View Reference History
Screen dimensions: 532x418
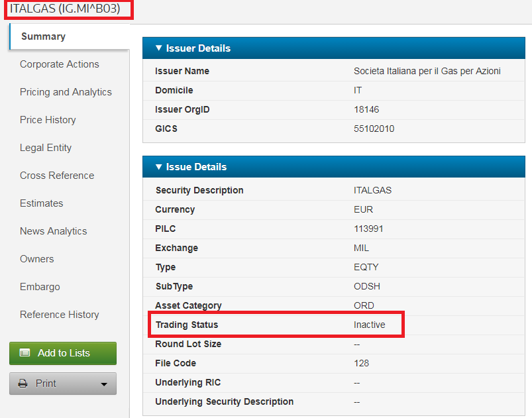coord(60,315)
